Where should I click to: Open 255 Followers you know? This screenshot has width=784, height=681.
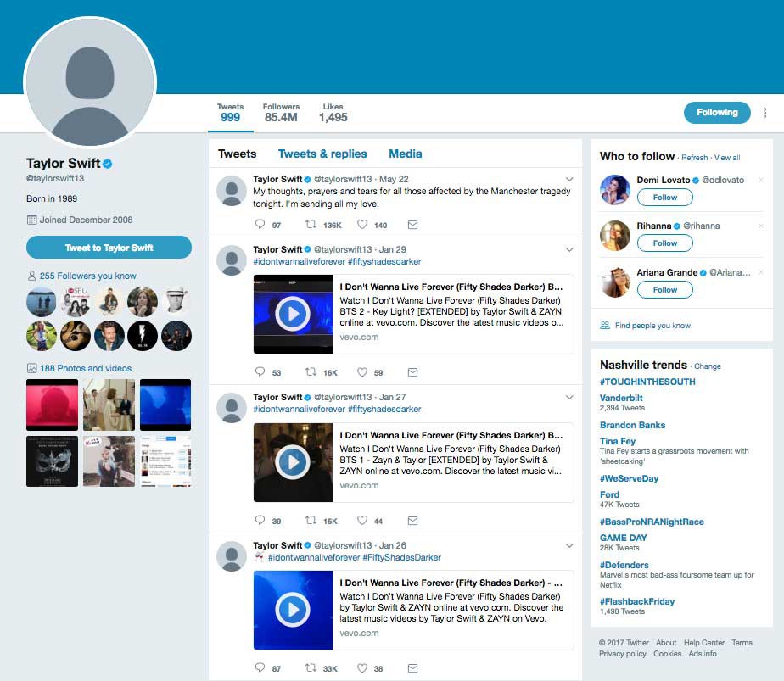[87, 276]
